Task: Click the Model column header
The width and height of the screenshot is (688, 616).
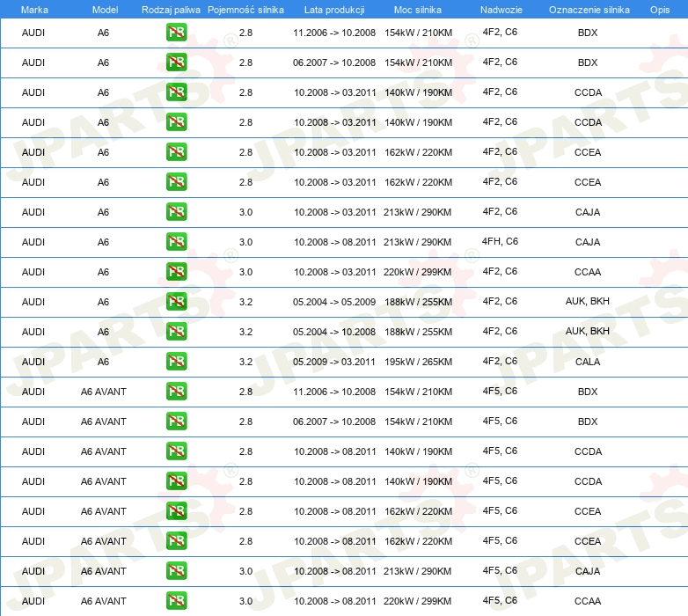Action: (105, 10)
